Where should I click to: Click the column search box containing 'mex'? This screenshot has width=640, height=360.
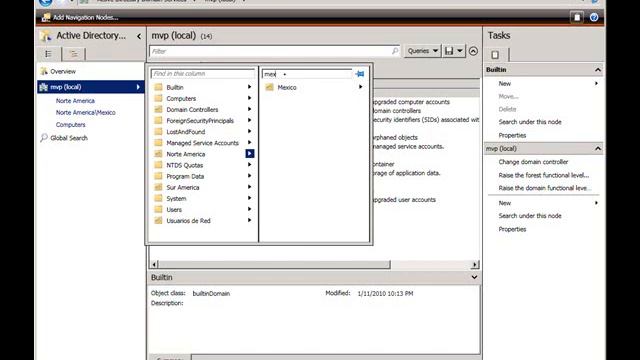click(x=307, y=74)
